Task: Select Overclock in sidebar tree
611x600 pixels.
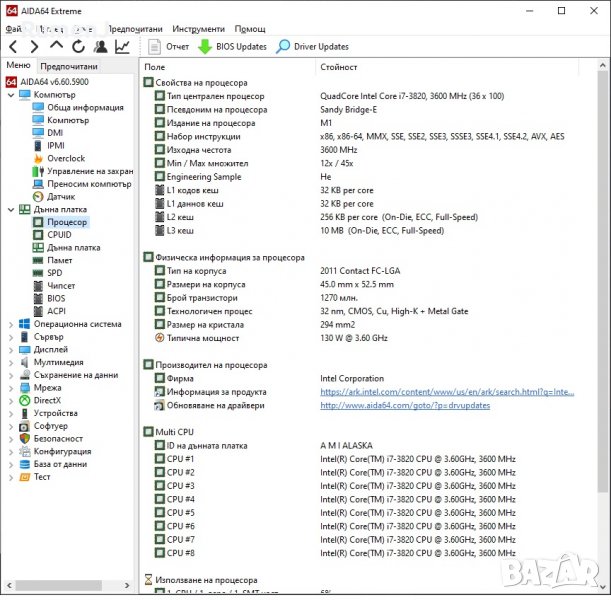Action: (66, 158)
